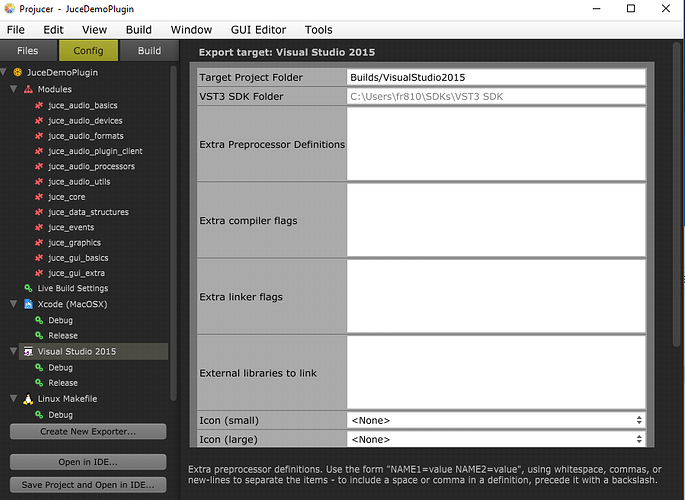This screenshot has height=500, width=685.
Task: Collapse the Xcode (MacOSX) tree node
Action: (x=14, y=303)
